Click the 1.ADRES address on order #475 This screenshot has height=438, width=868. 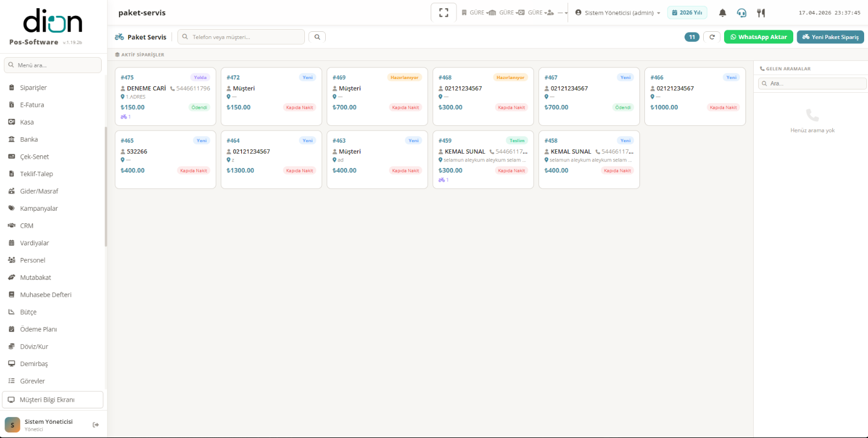[136, 97]
